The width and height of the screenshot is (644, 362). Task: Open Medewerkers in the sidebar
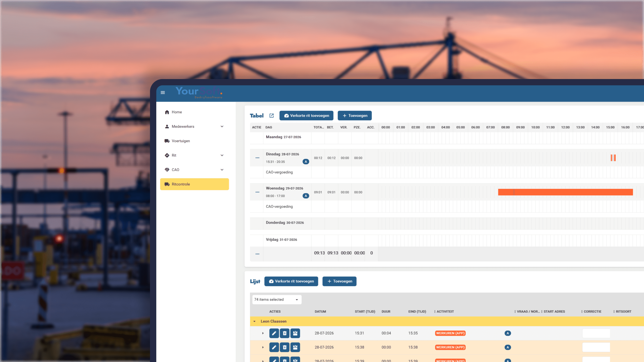click(x=194, y=126)
